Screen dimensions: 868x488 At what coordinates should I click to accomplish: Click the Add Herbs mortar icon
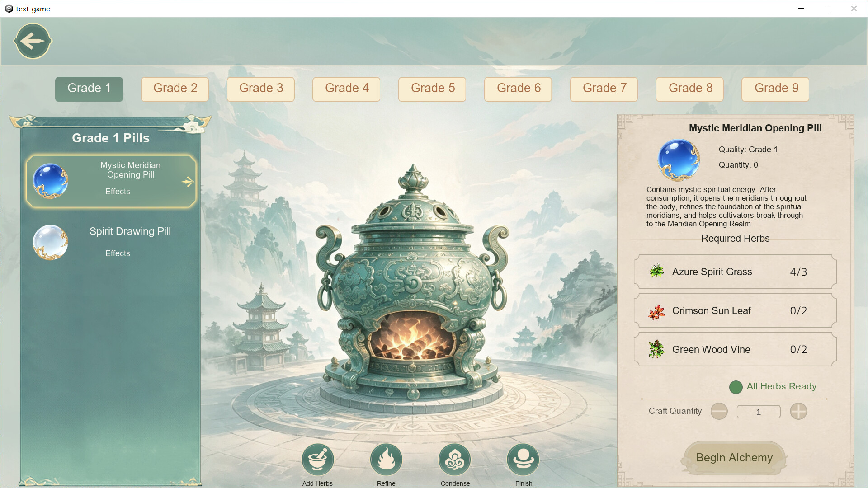point(317,460)
